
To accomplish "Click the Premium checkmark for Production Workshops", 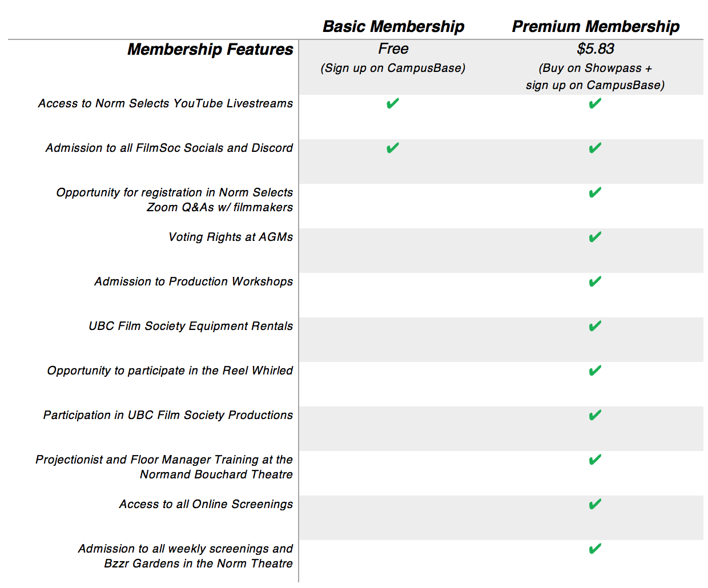I will [x=595, y=281].
